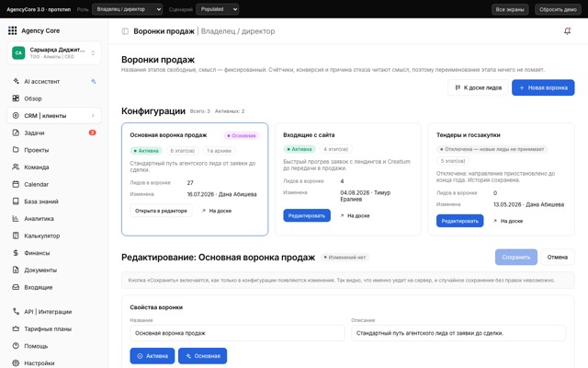The width and height of the screenshot is (588, 368).
Task: Click the purple Основная tag on first card
Action: pyautogui.click(x=241, y=135)
